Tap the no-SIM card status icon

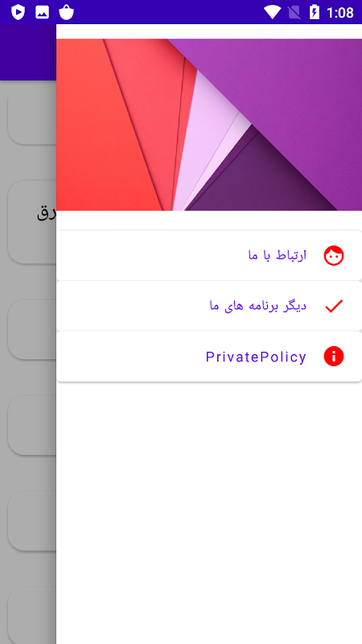[x=294, y=12]
